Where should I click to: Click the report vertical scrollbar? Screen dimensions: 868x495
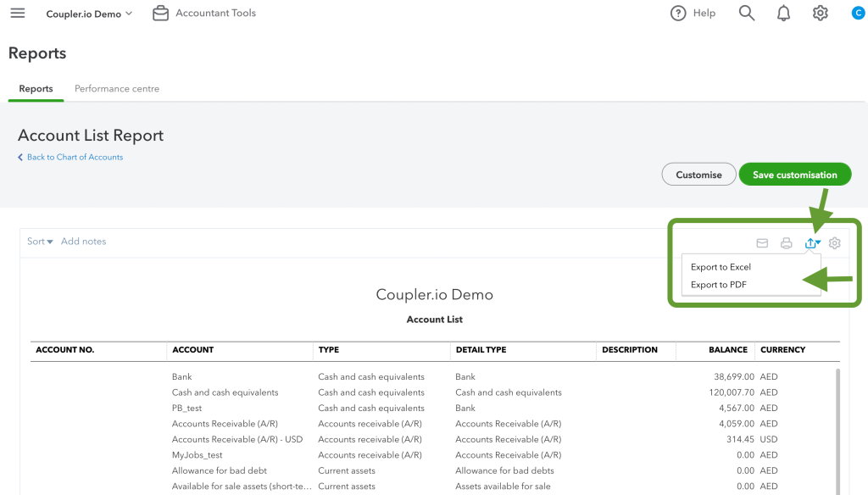(x=837, y=432)
